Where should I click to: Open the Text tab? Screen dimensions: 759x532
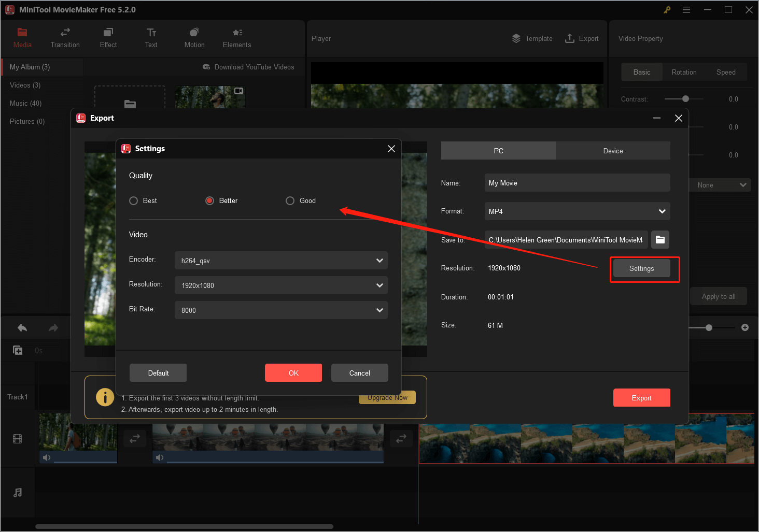click(151, 38)
